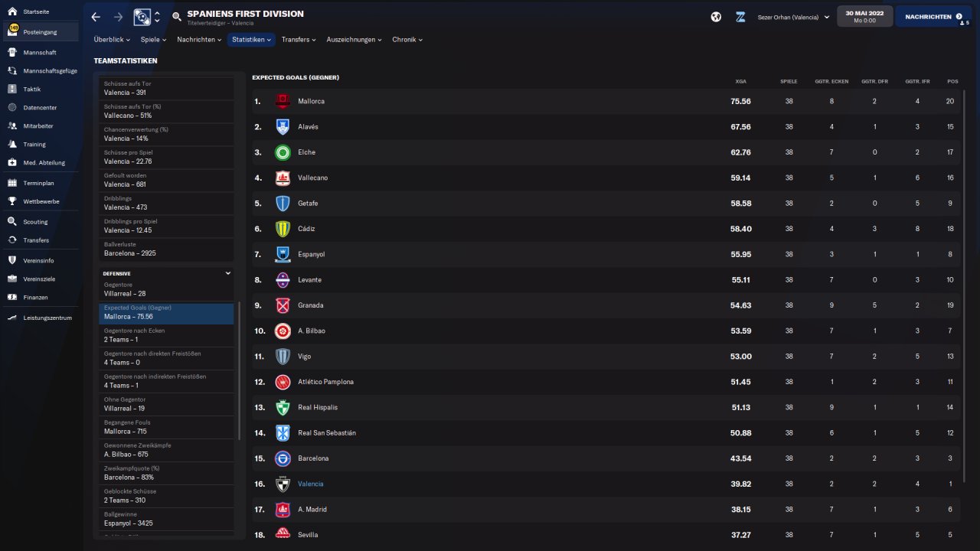This screenshot has height=551, width=980.
Task: Open the Sezer Orhan manager dropdown
Action: (793, 17)
